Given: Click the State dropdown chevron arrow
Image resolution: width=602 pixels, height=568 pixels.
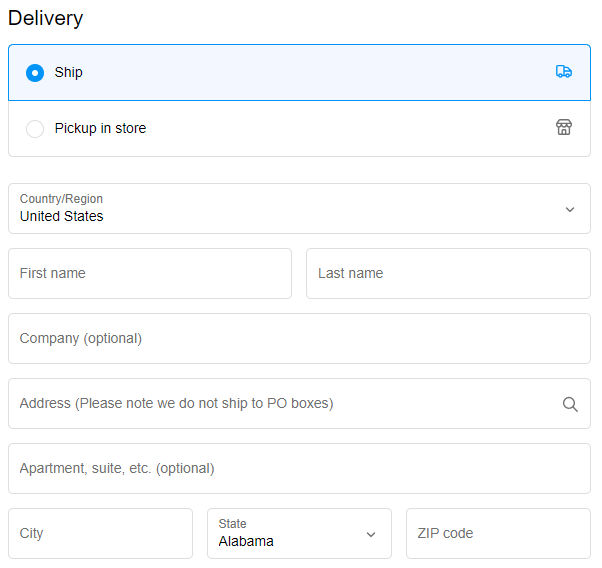Looking at the screenshot, I should point(370,534).
